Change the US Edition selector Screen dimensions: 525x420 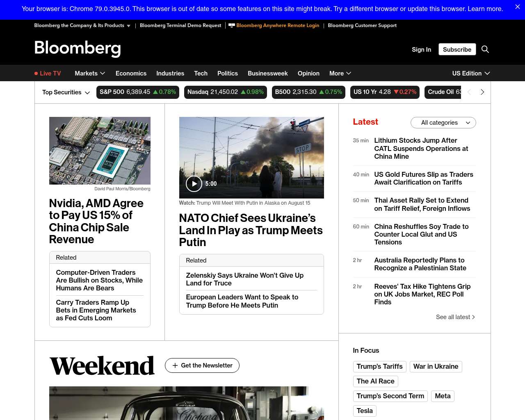tap(471, 73)
